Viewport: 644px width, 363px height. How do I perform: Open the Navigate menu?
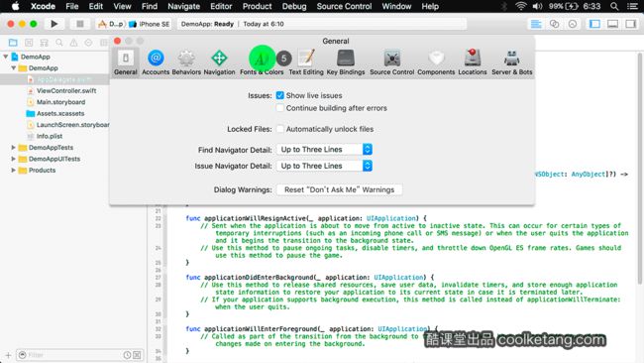tap(183, 6)
